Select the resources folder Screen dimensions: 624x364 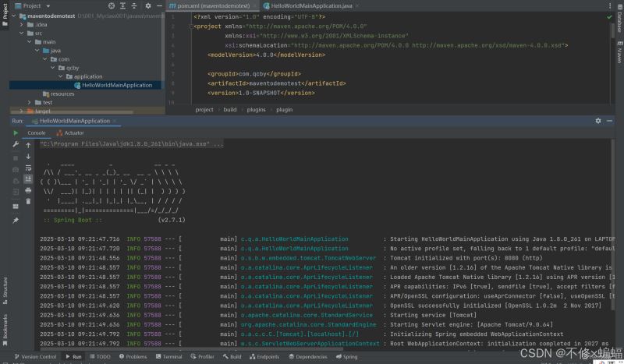pos(58,94)
